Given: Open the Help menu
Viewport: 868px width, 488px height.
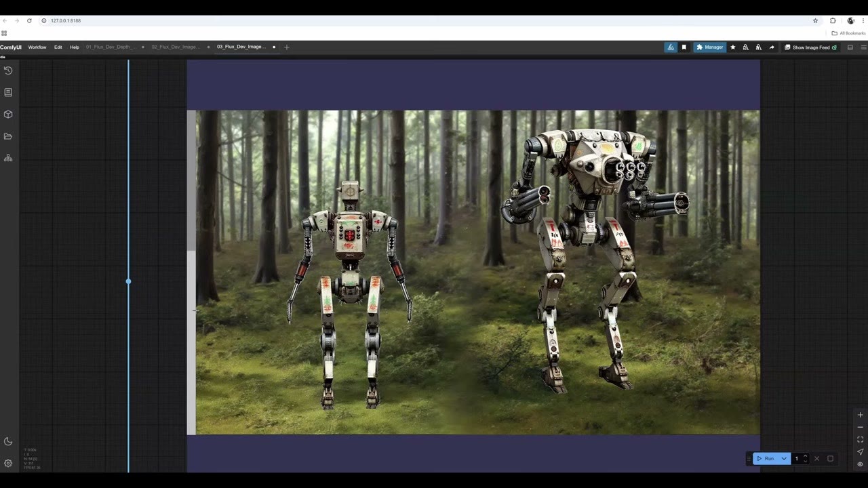Looking at the screenshot, I should click(75, 47).
